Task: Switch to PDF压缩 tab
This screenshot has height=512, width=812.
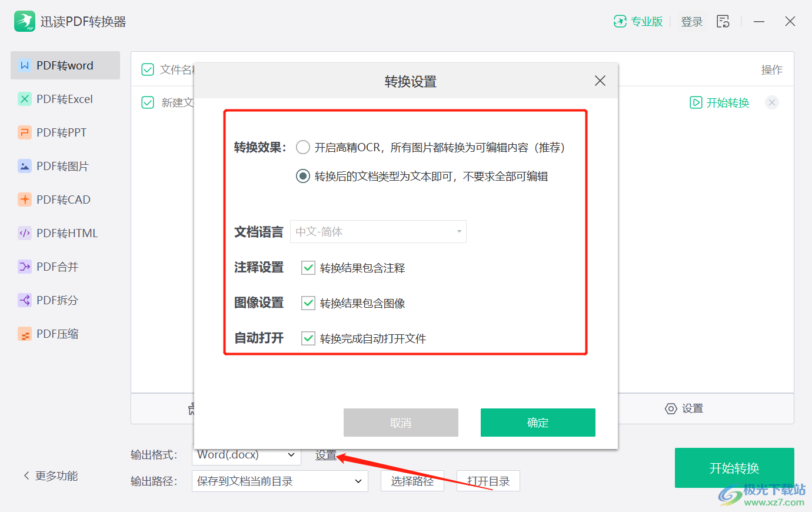Action: coord(65,334)
